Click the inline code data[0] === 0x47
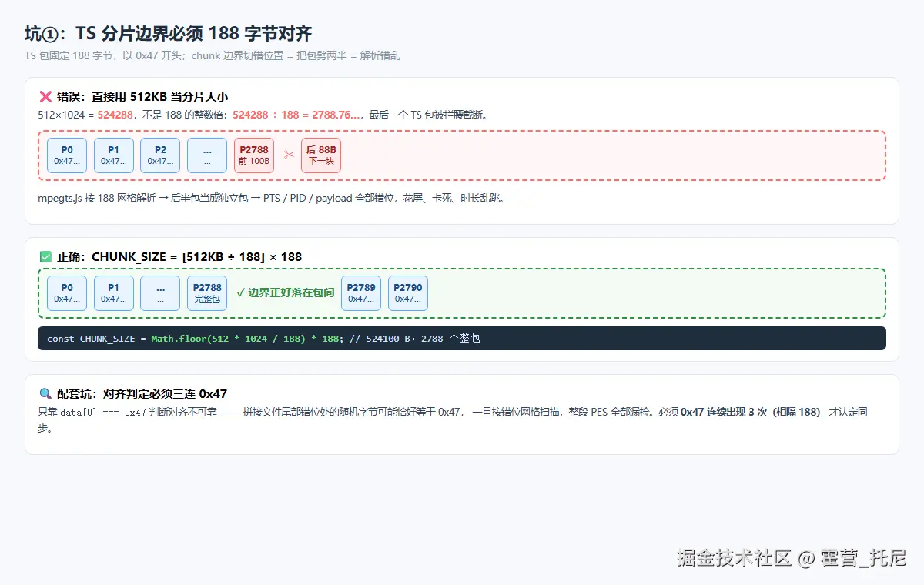Viewport: 924px width, 585px height. click(103, 412)
